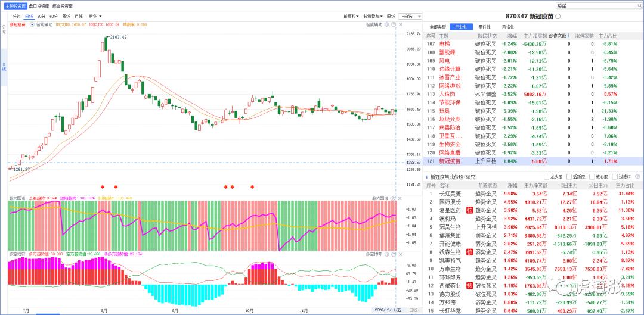Select the 周线 period tab
Image resolution: width=644 pixels, height=315 pixels.
[66, 17]
